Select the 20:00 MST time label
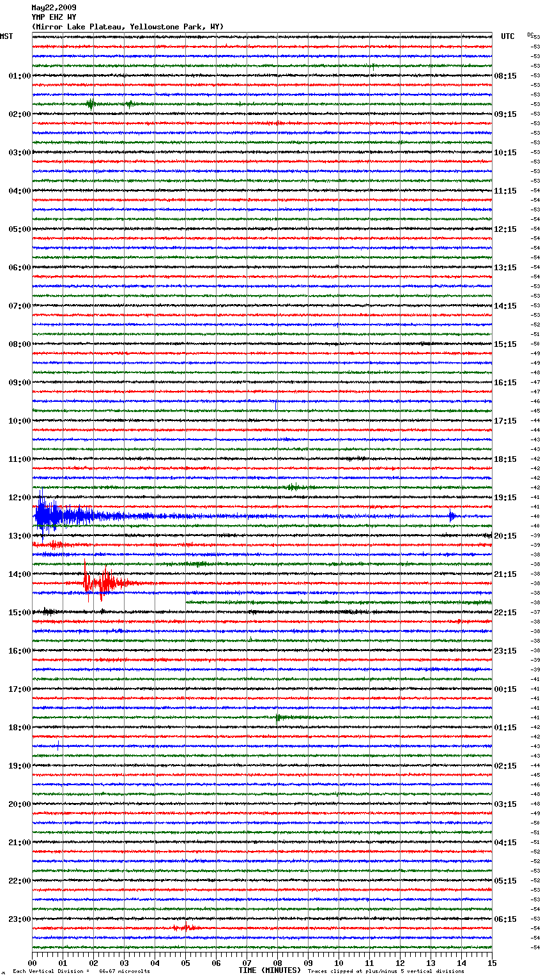 point(19,804)
